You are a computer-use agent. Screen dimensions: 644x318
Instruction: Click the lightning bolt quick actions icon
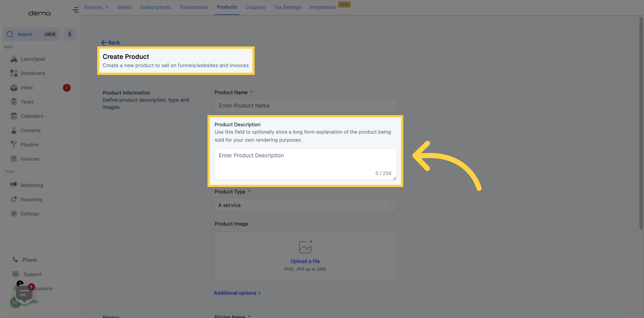[70, 34]
